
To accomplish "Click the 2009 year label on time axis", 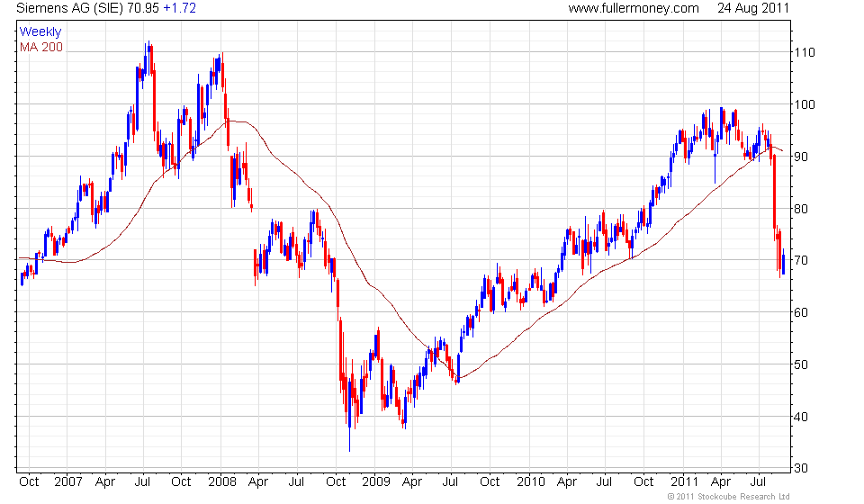I will point(376,481).
